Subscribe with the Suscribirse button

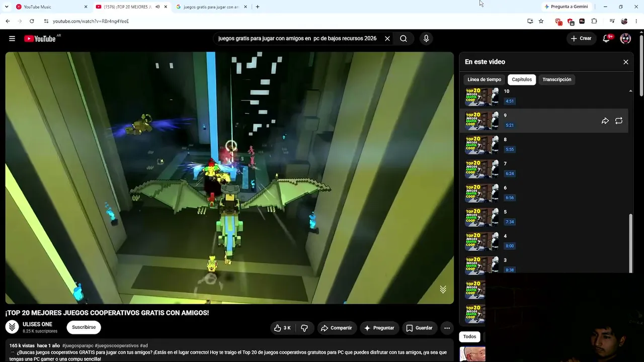[84, 327]
